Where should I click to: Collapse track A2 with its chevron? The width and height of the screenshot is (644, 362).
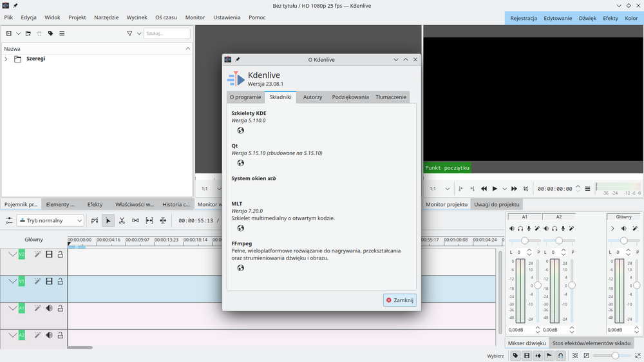12,335
